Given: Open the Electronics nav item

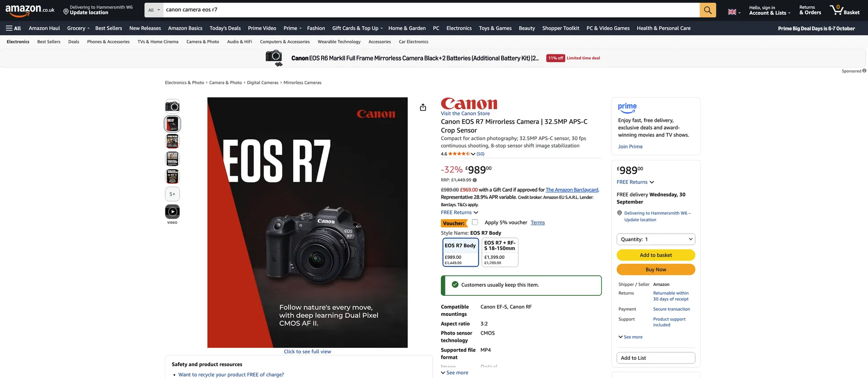Looking at the screenshot, I should 459,28.
